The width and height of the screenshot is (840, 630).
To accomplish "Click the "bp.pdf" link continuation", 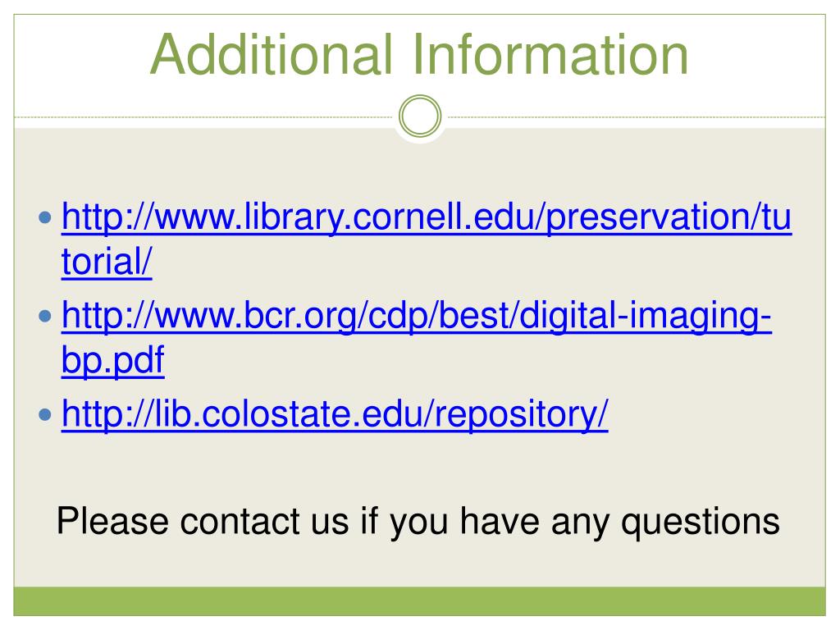I will [112, 361].
